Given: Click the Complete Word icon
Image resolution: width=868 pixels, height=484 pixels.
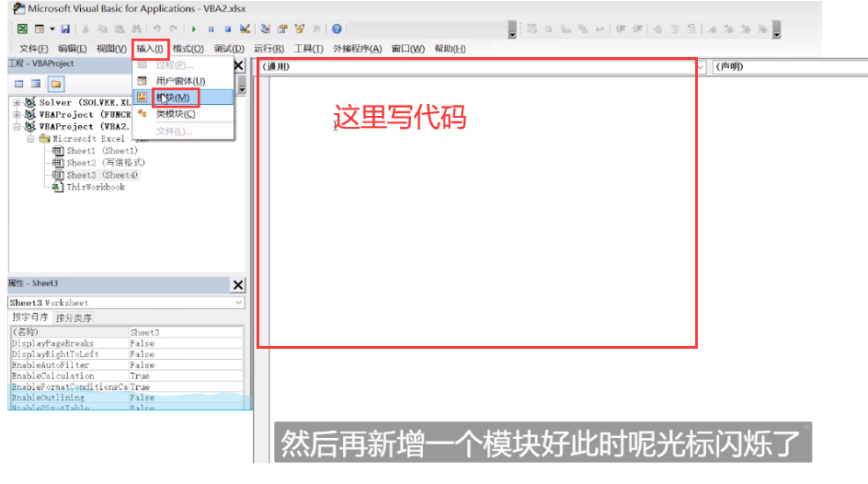Looking at the screenshot, I should pyautogui.click(x=600, y=29).
